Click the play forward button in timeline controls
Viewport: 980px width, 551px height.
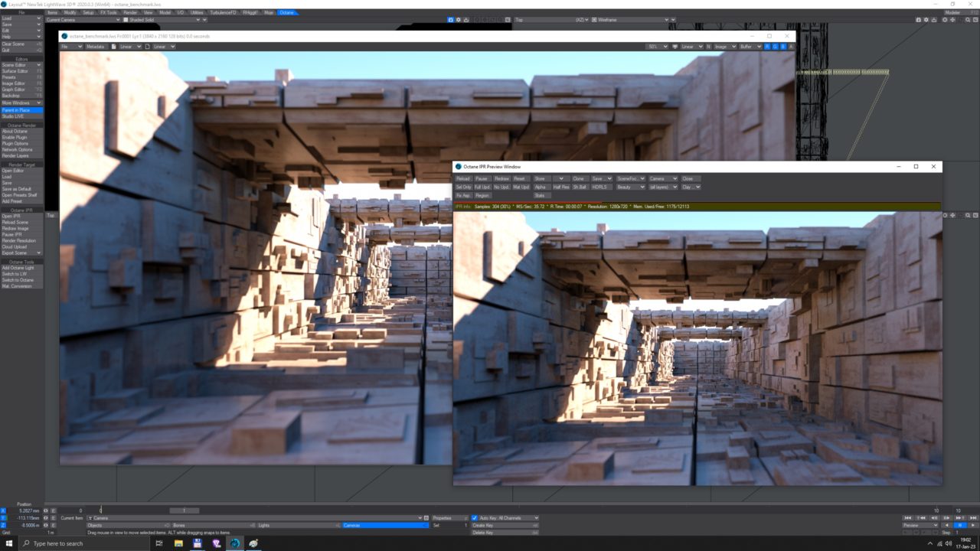pyautogui.click(x=973, y=525)
